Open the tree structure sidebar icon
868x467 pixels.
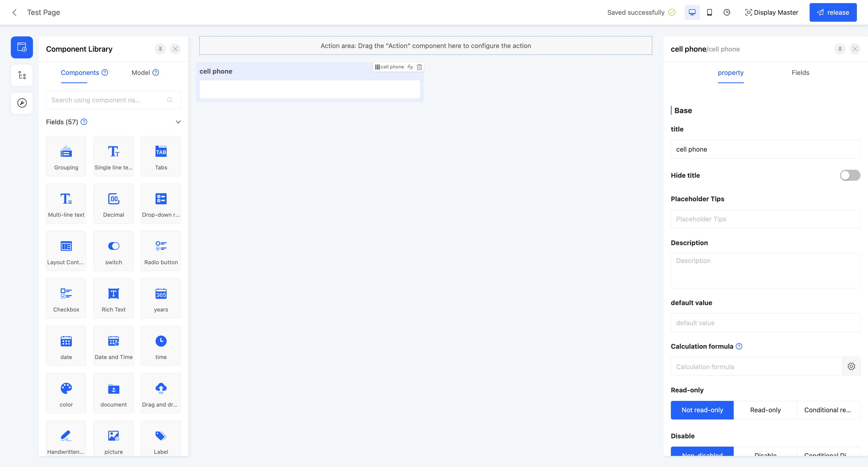[22, 75]
